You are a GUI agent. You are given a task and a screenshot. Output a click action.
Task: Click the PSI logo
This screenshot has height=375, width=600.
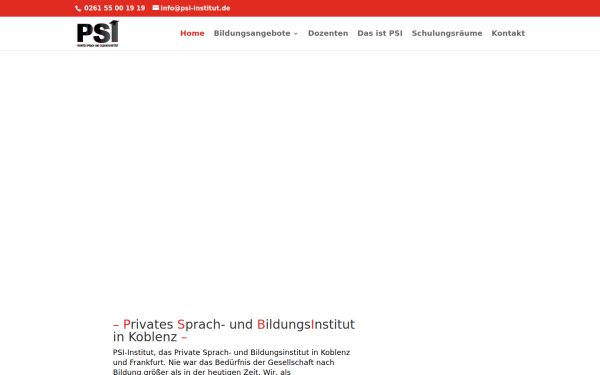coord(98,34)
